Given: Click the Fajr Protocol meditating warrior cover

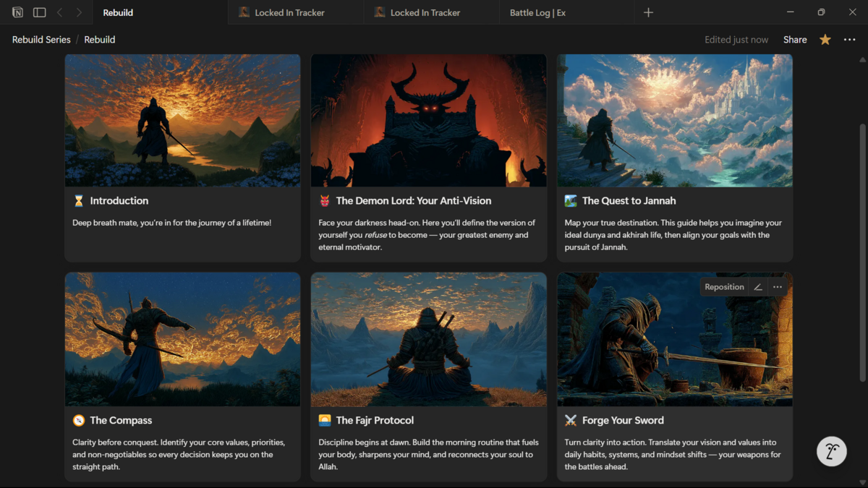Looking at the screenshot, I should [429, 339].
